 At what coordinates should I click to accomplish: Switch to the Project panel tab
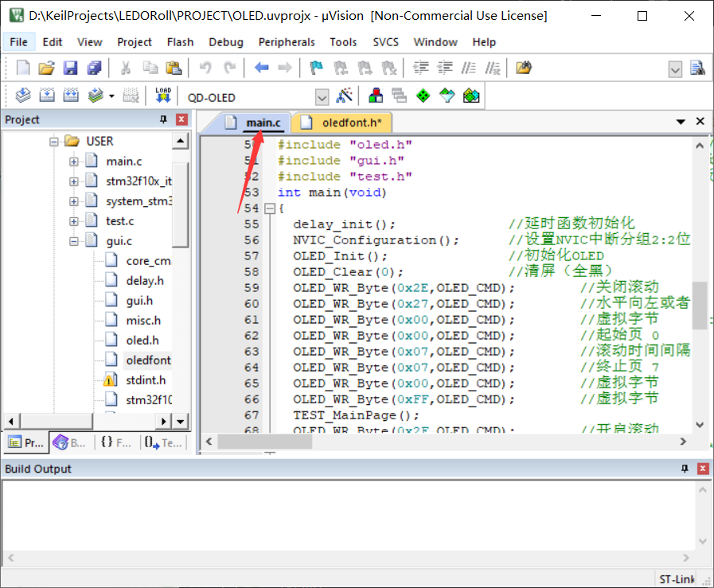(26, 442)
